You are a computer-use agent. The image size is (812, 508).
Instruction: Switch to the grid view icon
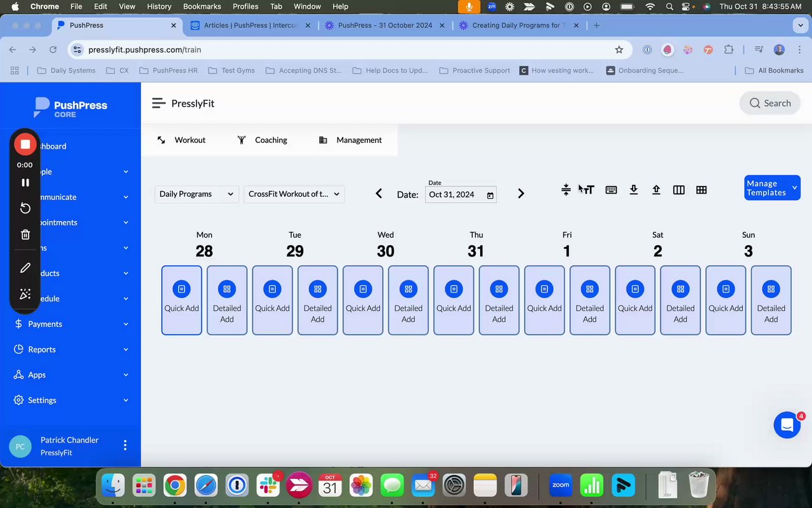coord(701,190)
